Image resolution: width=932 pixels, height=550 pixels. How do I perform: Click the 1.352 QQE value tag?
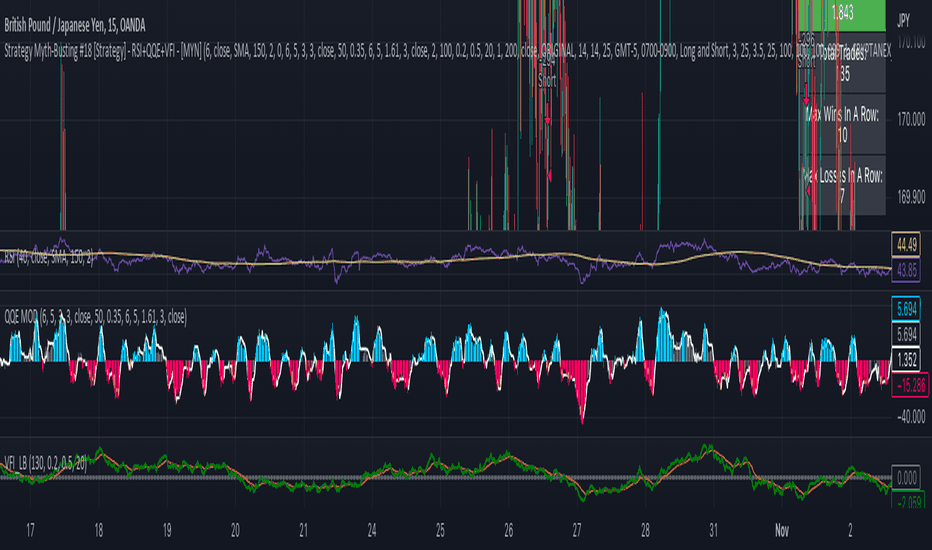(906, 360)
